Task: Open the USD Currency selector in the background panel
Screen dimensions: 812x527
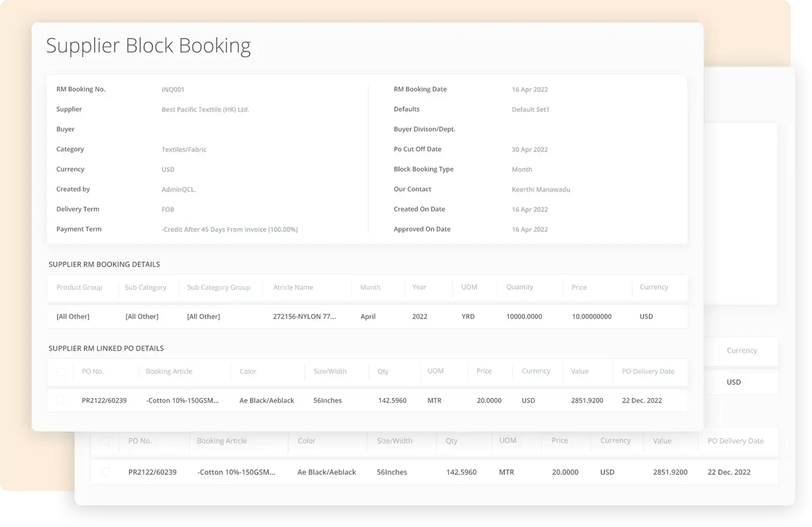Action: coord(733,382)
